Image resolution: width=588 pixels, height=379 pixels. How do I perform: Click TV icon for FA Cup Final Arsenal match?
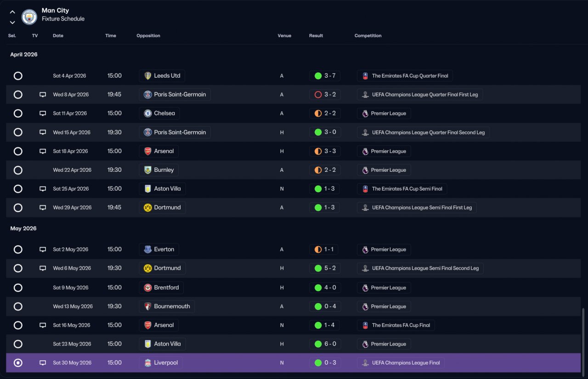43,325
